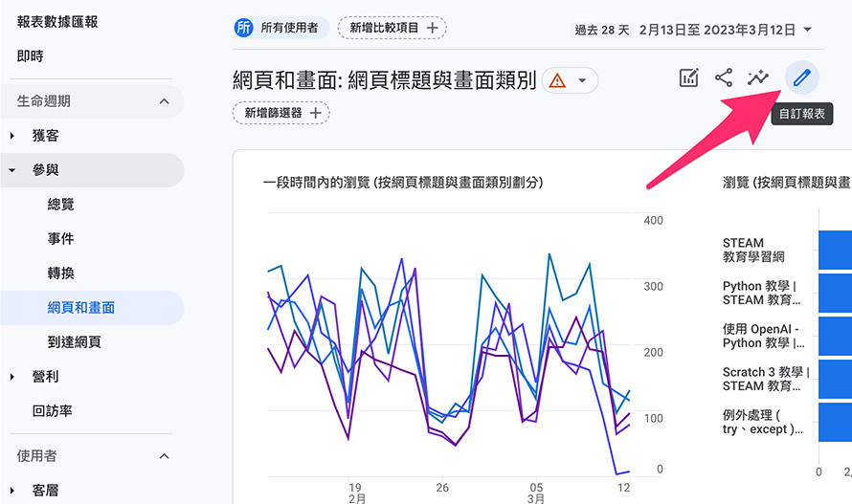Click the 12 x-axis date label
852x504 pixels.
coord(624,488)
